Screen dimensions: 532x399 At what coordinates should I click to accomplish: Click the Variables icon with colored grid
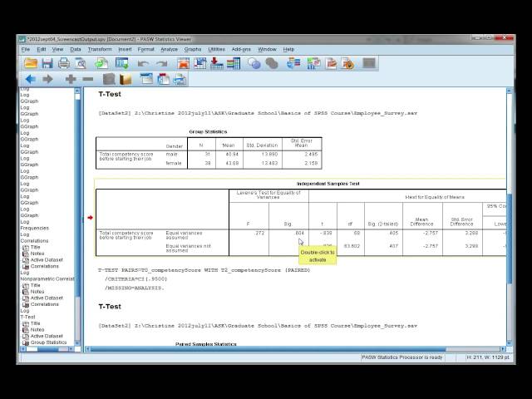[x=234, y=63]
